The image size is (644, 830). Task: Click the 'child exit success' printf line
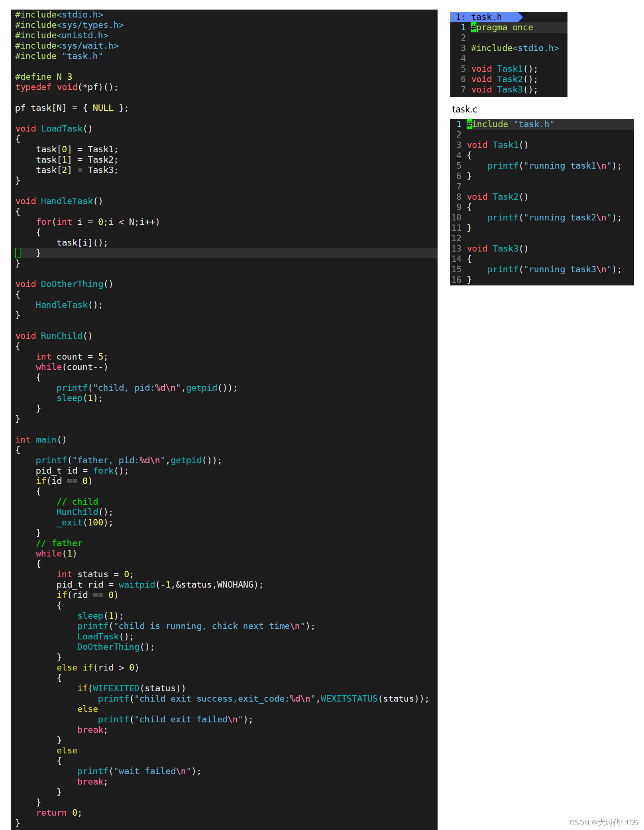(x=263, y=699)
